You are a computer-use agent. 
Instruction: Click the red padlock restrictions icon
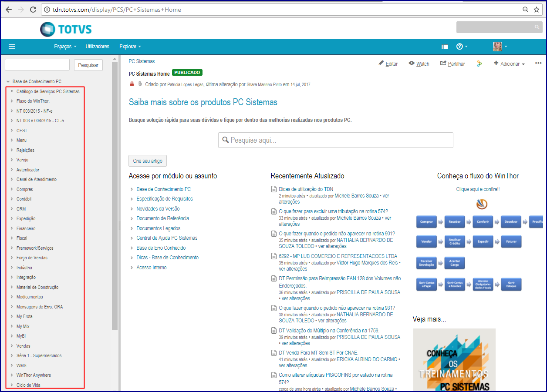(x=132, y=84)
